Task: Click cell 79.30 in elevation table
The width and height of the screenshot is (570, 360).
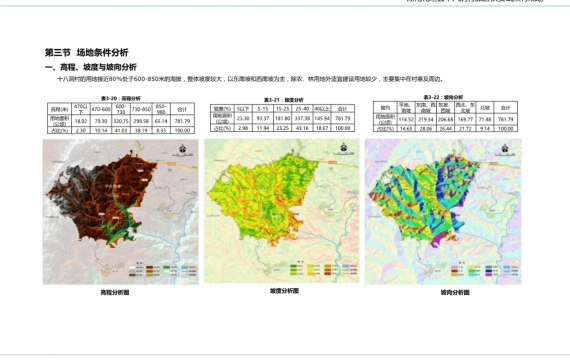Action: click(101, 121)
